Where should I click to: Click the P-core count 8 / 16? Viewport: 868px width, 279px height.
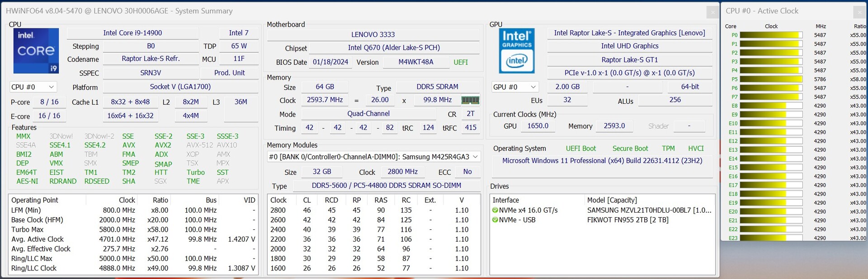coord(49,102)
